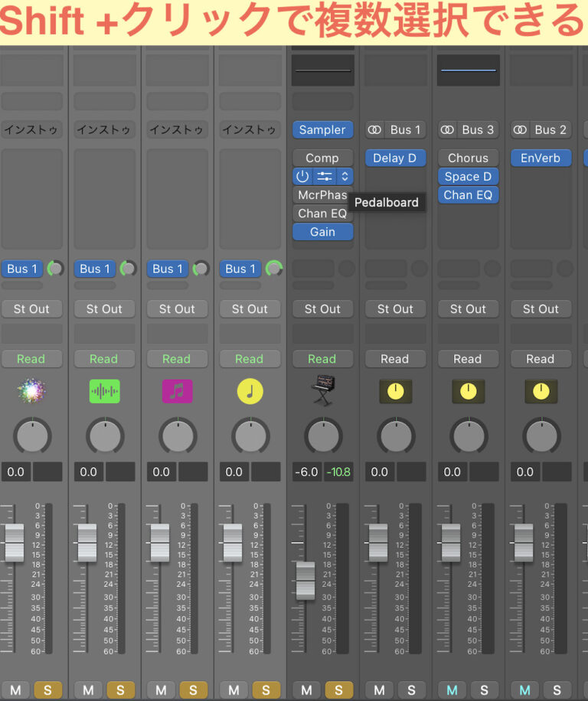Open the Space D plug-in slot
This screenshot has width=588, height=701.
[x=468, y=177]
